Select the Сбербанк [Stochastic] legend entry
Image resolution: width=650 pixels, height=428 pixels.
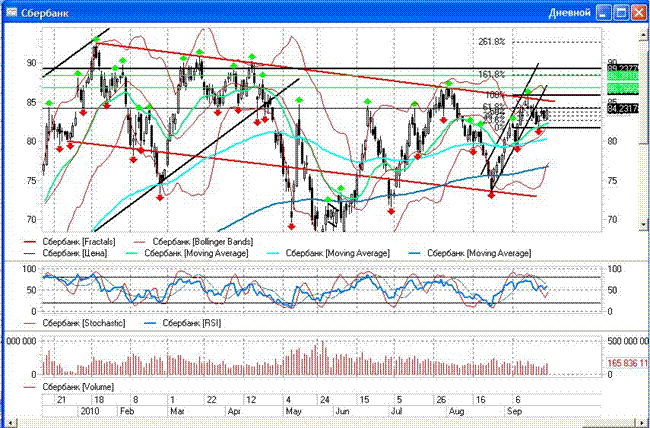coord(75,323)
